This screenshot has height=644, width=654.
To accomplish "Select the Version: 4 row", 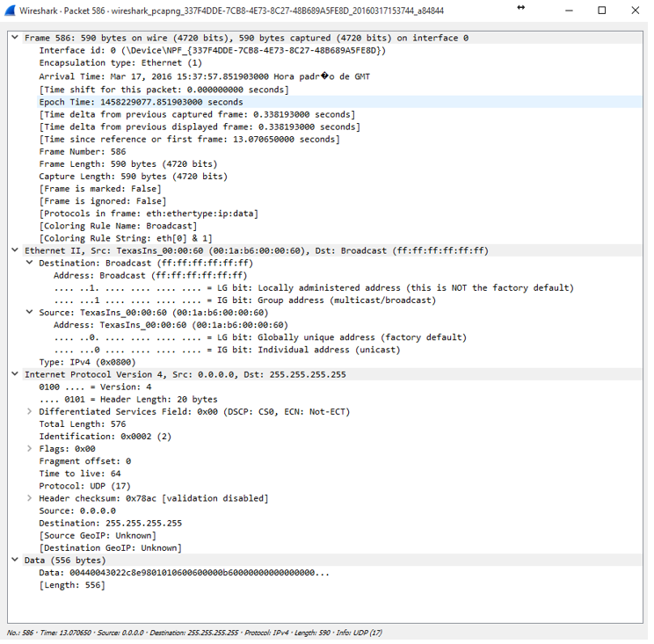I will [x=95, y=387].
